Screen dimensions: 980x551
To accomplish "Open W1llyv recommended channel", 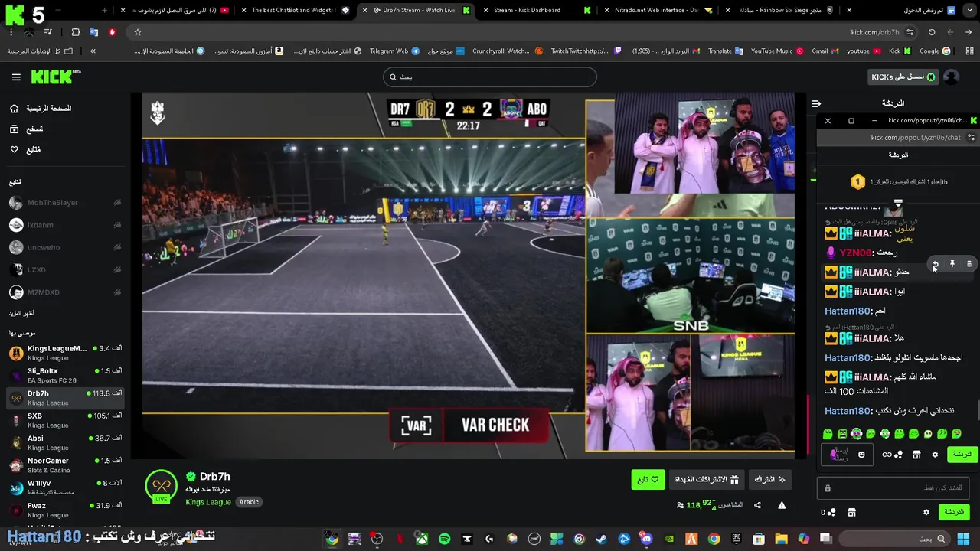I will [65, 487].
